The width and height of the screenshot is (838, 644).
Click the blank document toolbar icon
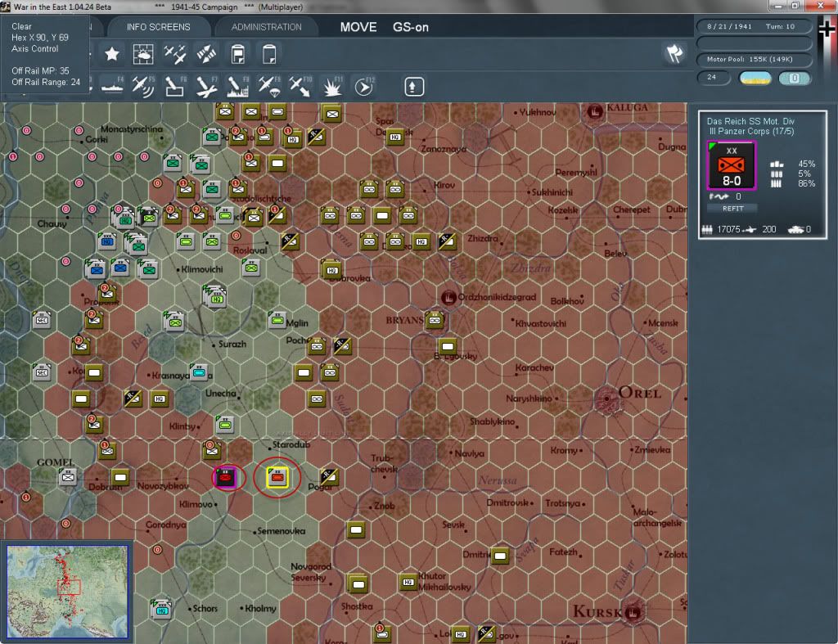point(268,54)
